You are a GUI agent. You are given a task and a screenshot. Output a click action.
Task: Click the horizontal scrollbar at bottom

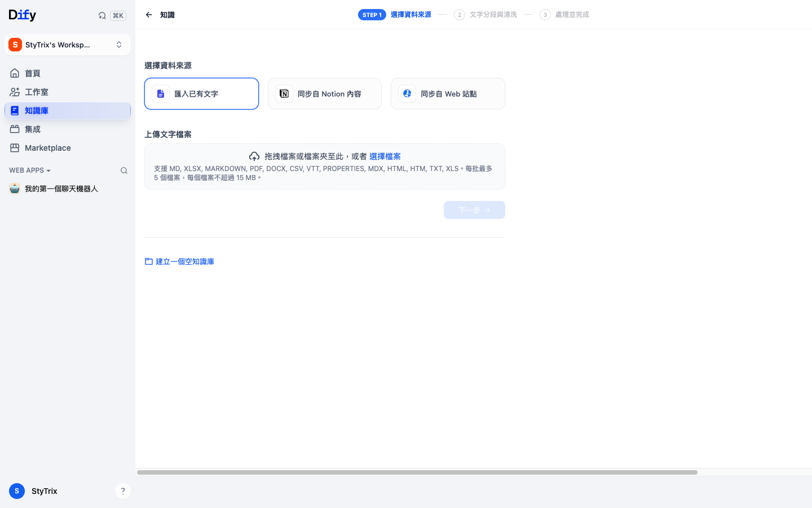(417, 472)
